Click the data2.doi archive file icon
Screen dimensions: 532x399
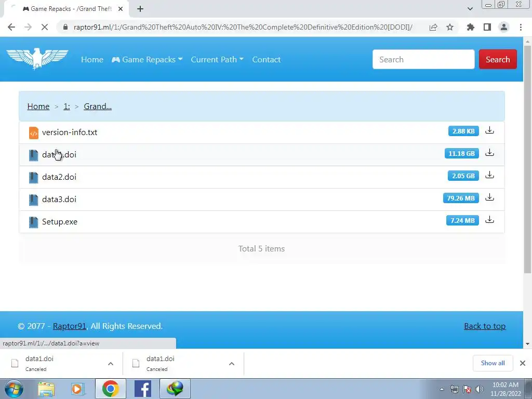click(34, 178)
